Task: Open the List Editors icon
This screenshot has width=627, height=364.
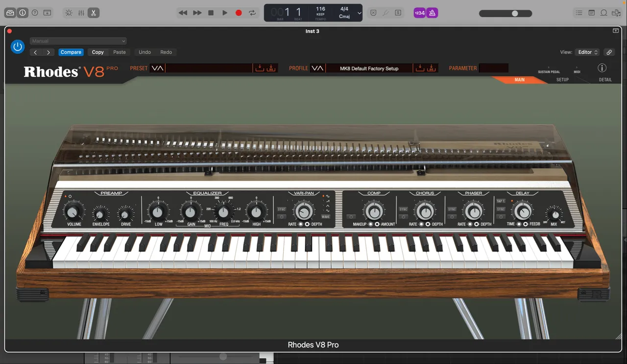Action: click(x=579, y=13)
